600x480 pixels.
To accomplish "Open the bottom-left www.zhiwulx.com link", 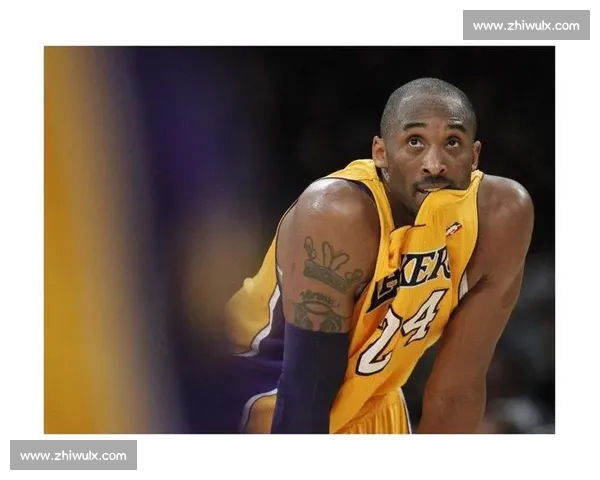I will [x=75, y=455].
